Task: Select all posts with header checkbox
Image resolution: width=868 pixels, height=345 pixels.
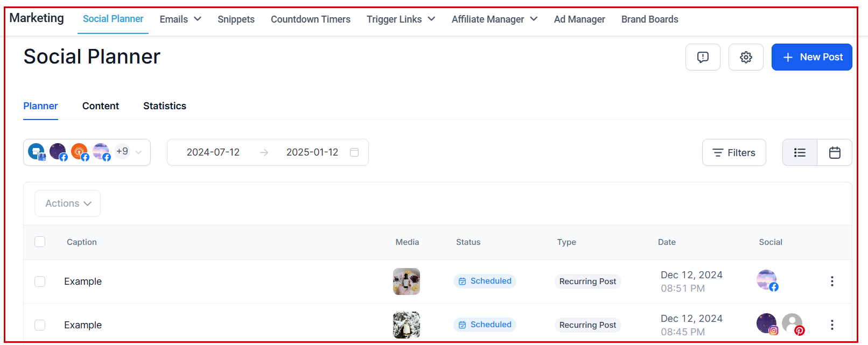Action: pyautogui.click(x=40, y=242)
